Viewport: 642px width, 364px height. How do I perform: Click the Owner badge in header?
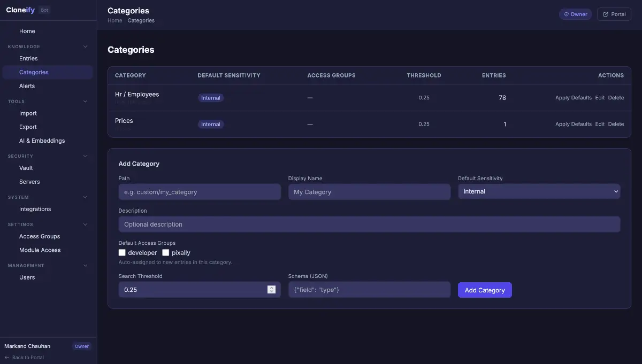click(576, 14)
